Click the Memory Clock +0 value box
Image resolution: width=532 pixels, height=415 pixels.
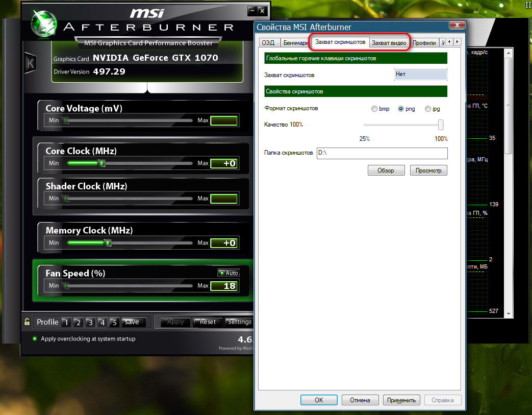click(x=224, y=243)
